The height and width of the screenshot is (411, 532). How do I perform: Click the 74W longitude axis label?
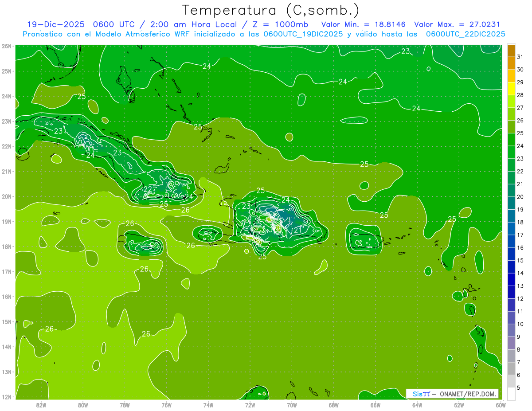[208, 405]
